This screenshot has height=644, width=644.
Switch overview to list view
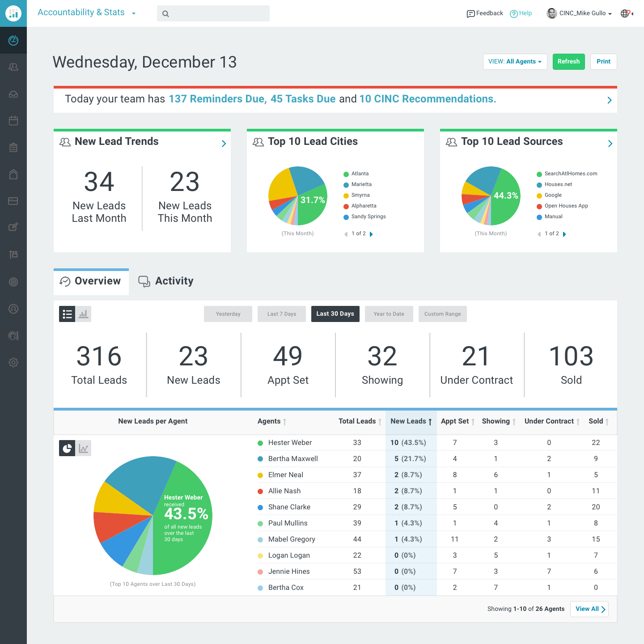[x=67, y=314]
